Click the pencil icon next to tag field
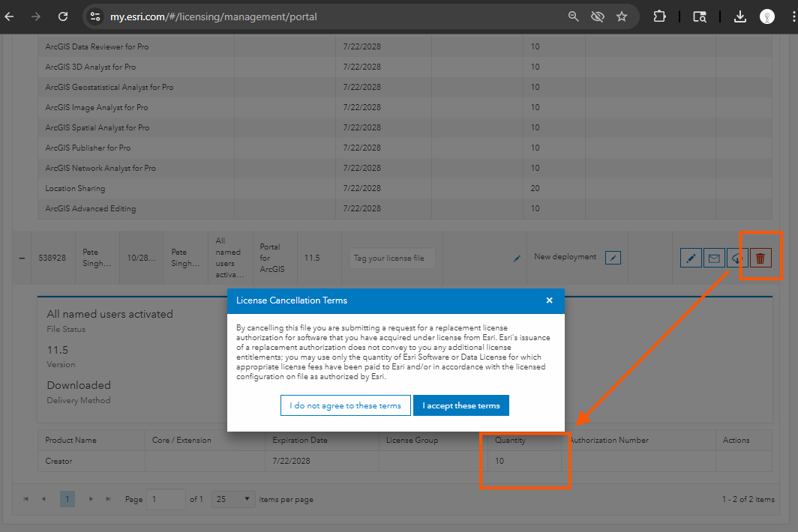The image size is (798, 532). pyautogui.click(x=517, y=259)
